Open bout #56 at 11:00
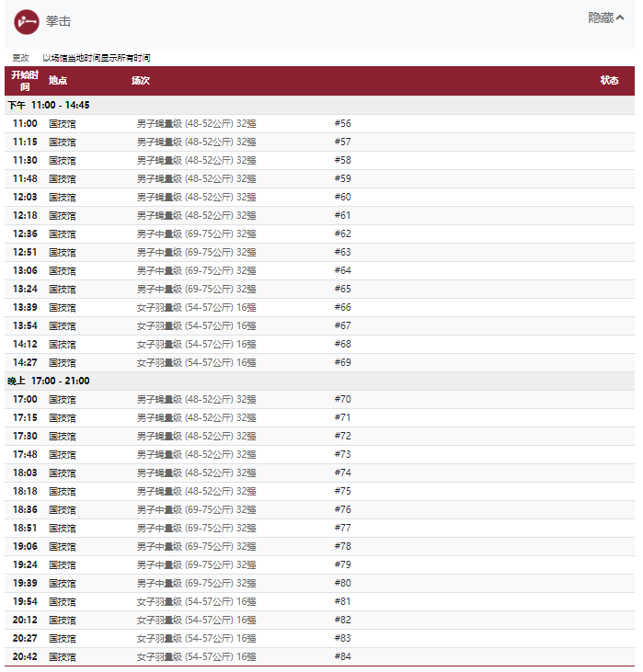This screenshot has height=672, width=643. coord(319,124)
